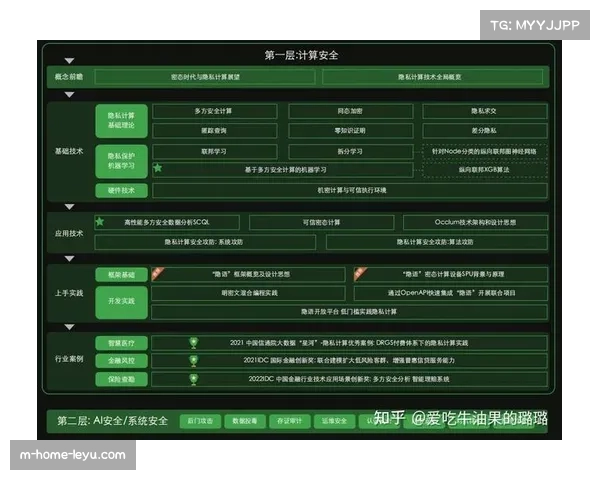
Task: Click the orange corner badge on "隐语"密态计算设备SPU
Action: click(358, 270)
